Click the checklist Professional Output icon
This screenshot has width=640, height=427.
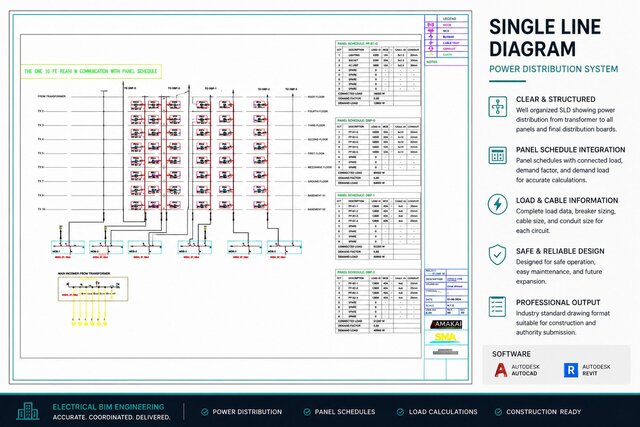pyautogui.click(x=498, y=307)
